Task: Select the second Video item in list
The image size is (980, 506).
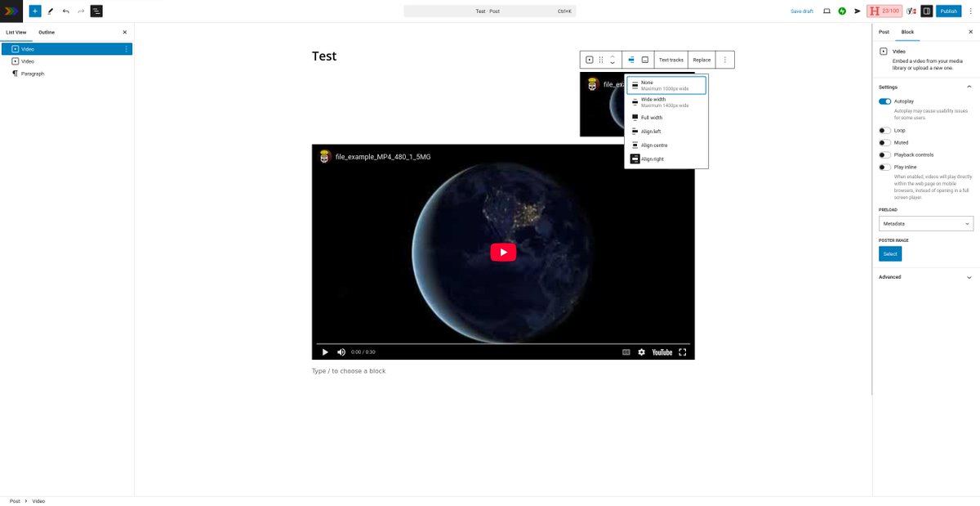Action: pyautogui.click(x=66, y=61)
